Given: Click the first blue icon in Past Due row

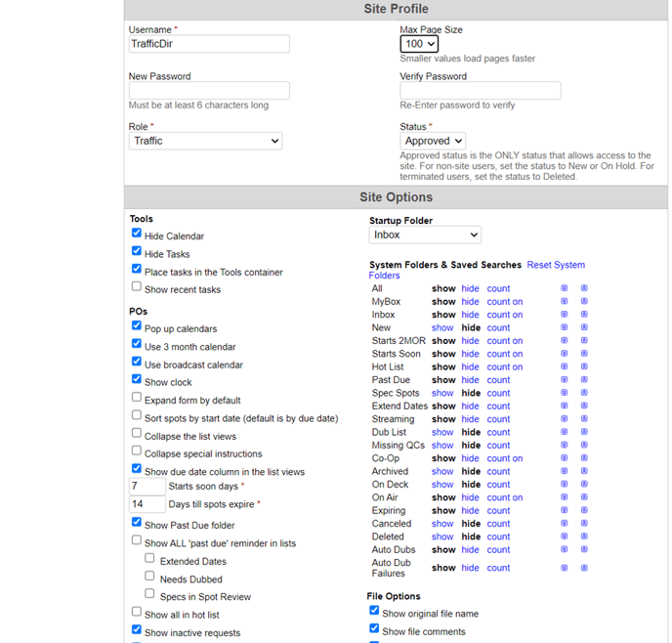Looking at the screenshot, I should pos(564,379).
